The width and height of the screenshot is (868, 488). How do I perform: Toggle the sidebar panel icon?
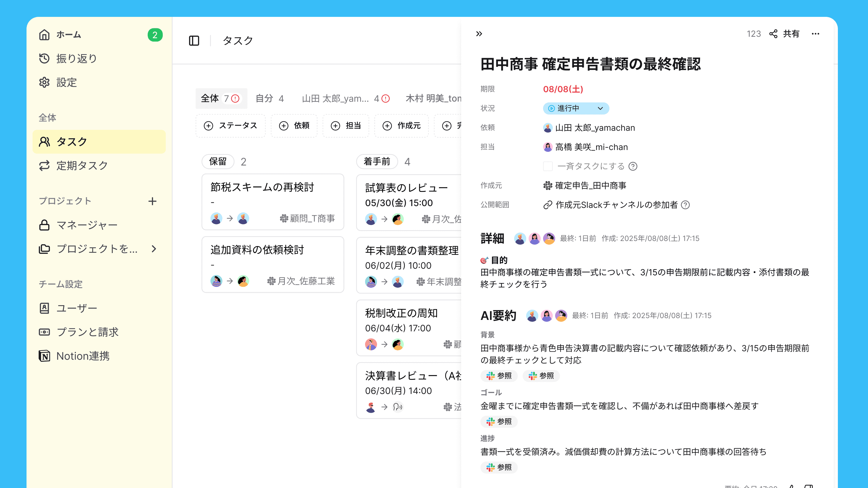[194, 41]
